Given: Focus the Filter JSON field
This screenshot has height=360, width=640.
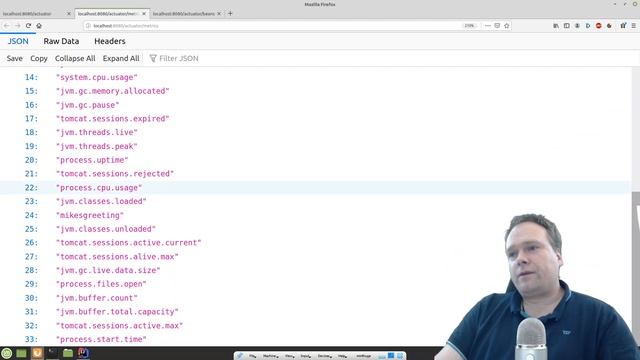Looking at the screenshot, I should pyautogui.click(x=179, y=58).
